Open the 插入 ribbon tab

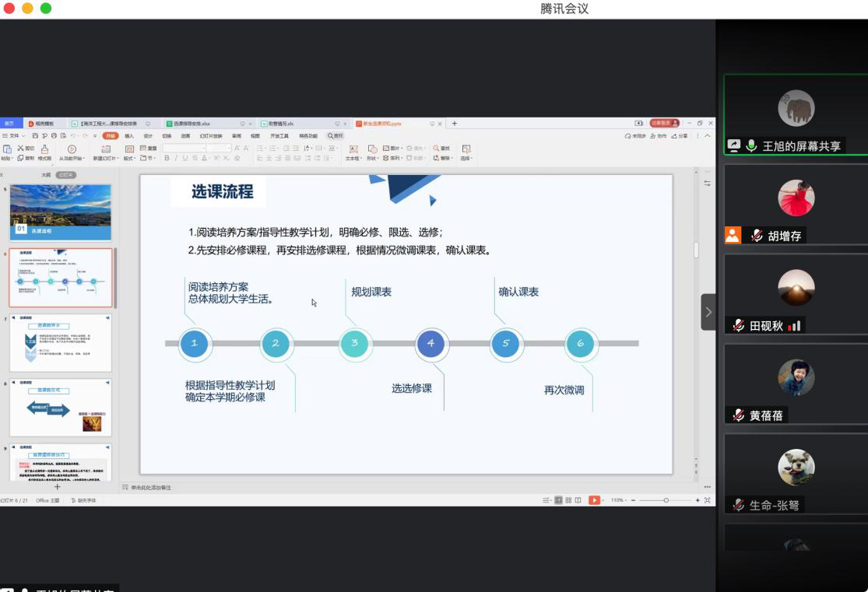129,135
